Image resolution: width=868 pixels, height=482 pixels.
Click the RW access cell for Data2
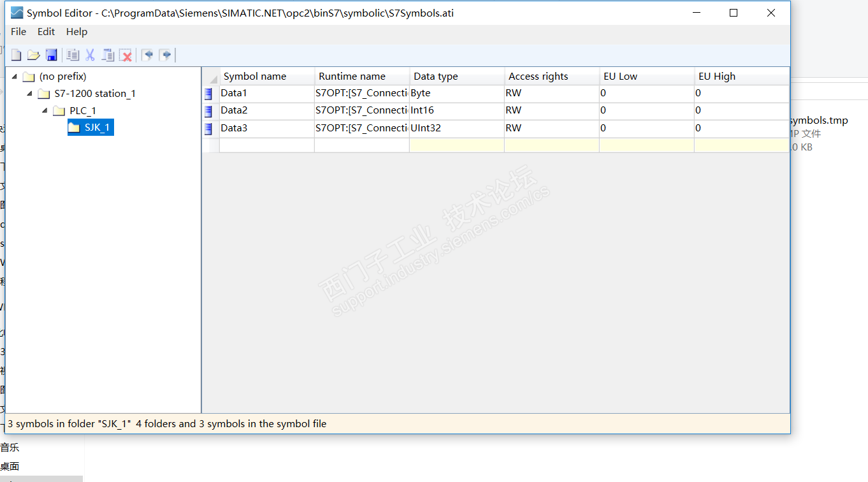point(552,111)
